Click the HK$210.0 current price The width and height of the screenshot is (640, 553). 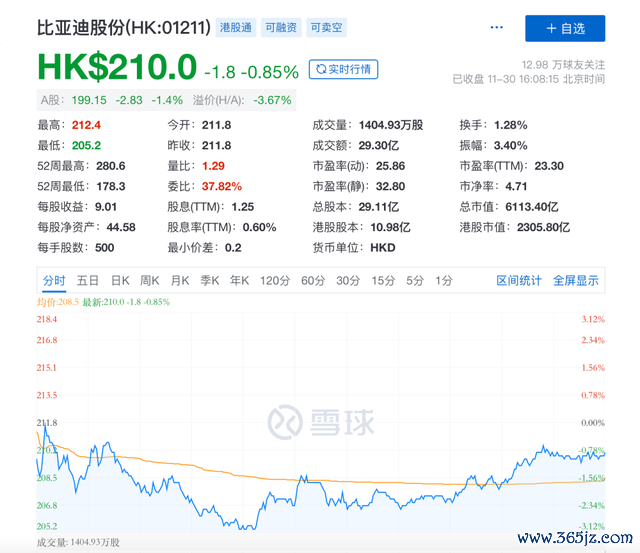point(117,67)
